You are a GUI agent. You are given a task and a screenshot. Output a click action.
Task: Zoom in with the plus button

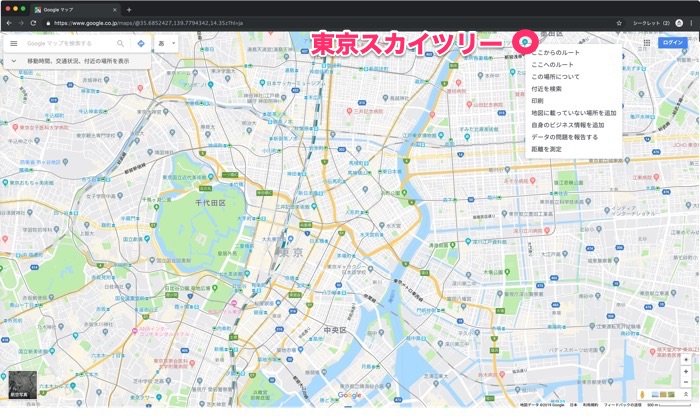[686, 371]
